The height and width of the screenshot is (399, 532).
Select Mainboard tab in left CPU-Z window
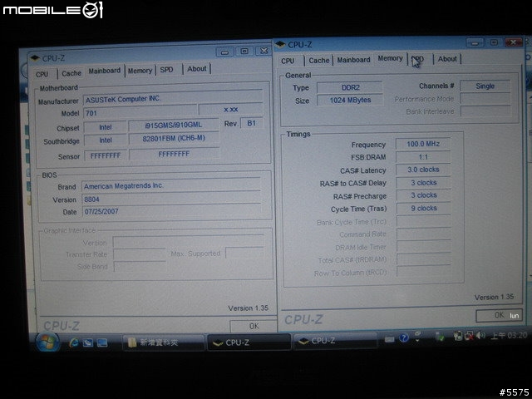[x=105, y=71]
